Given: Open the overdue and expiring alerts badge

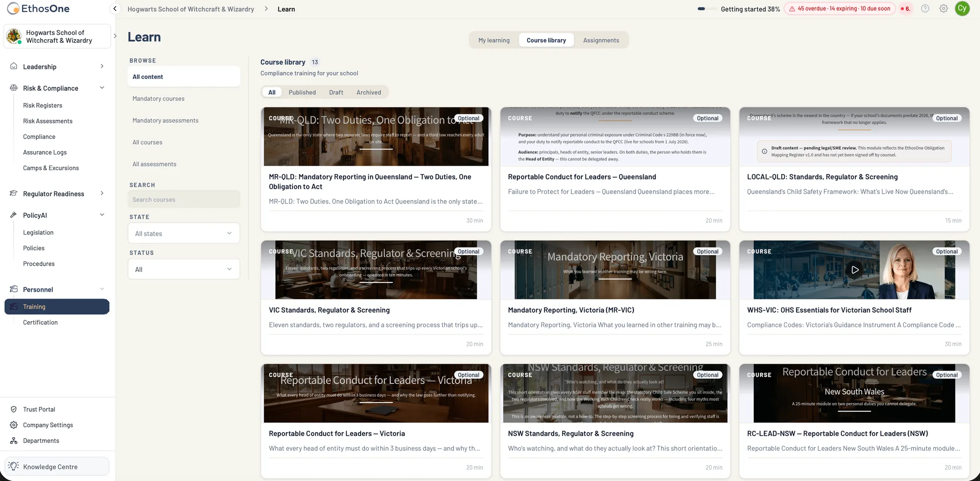Looking at the screenshot, I should (840, 9).
